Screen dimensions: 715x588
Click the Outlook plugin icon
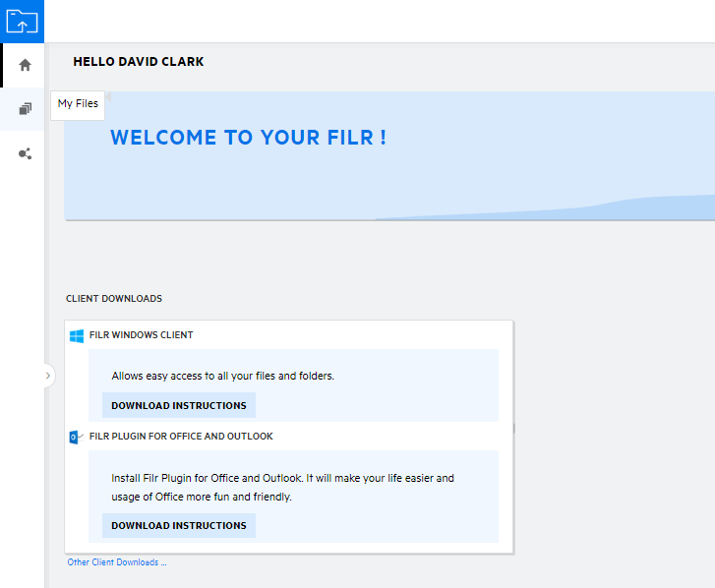(77, 437)
